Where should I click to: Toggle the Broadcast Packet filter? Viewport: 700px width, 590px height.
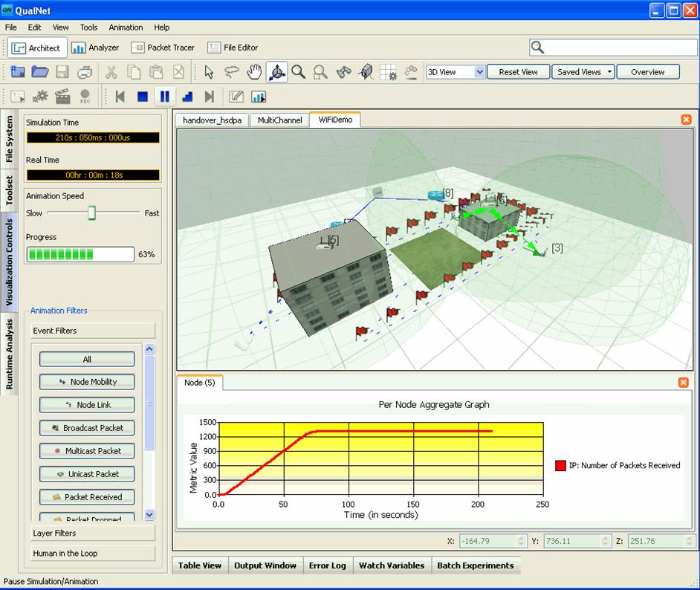[x=87, y=428]
